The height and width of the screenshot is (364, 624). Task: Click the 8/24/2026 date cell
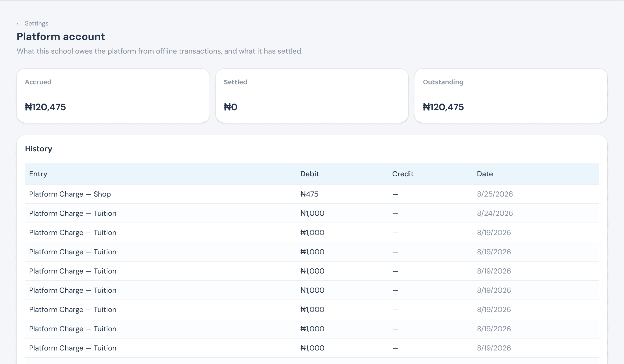(495, 213)
